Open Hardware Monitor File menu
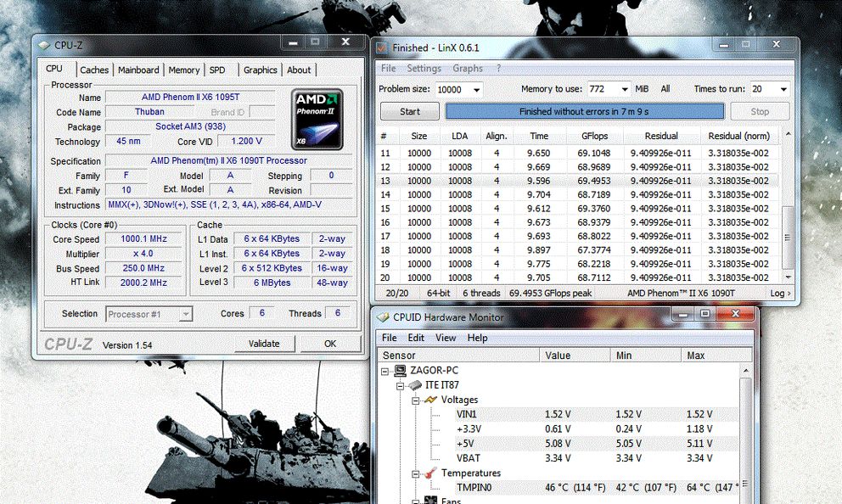The width and height of the screenshot is (842, 504). 390,338
